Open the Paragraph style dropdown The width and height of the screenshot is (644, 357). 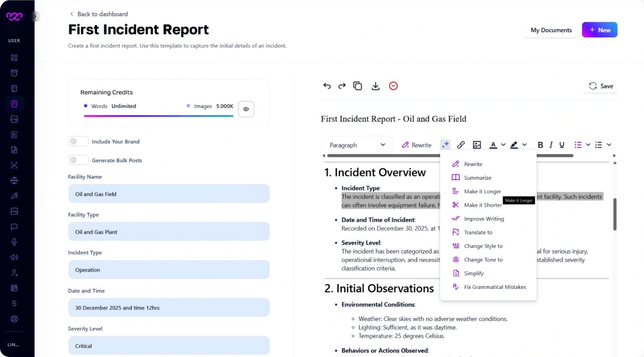coord(357,145)
